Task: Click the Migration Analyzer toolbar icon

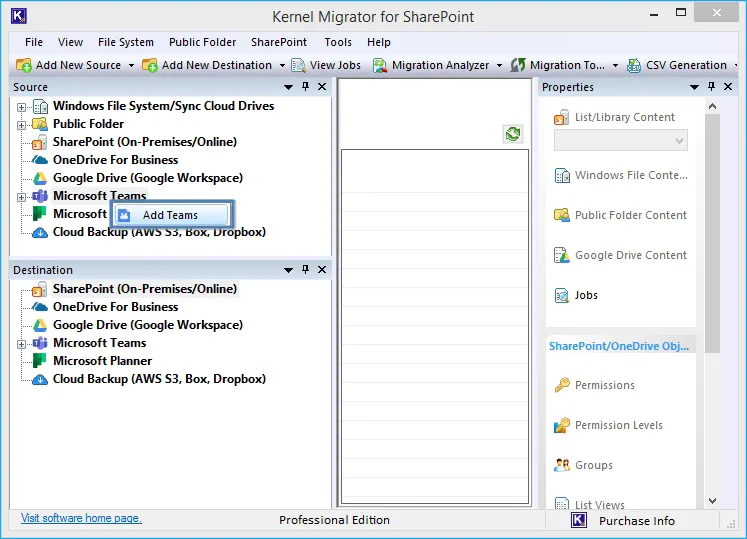Action: (x=381, y=65)
